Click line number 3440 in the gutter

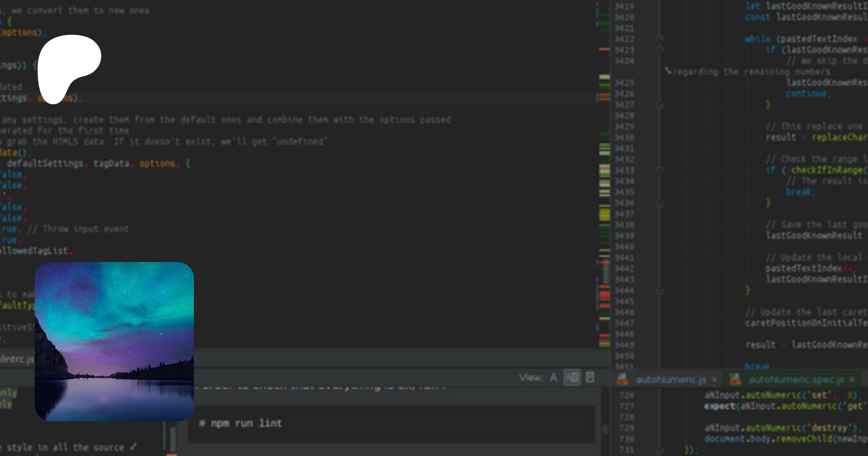click(x=624, y=247)
